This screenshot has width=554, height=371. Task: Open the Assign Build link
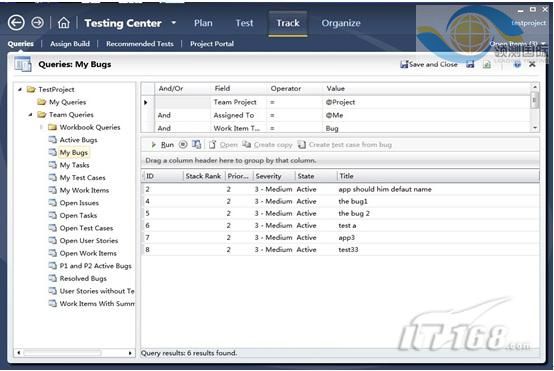coord(70,44)
